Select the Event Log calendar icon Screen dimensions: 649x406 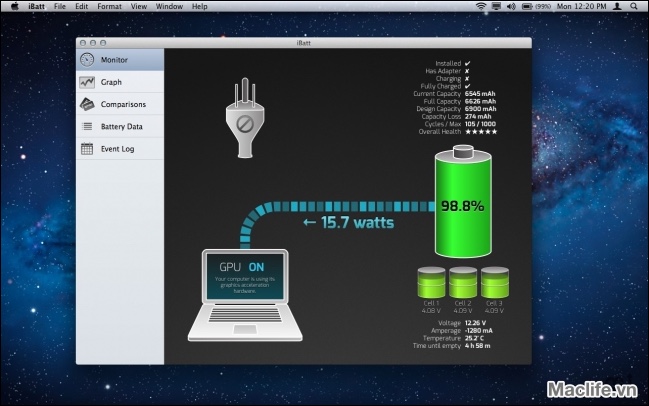coord(87,148)
